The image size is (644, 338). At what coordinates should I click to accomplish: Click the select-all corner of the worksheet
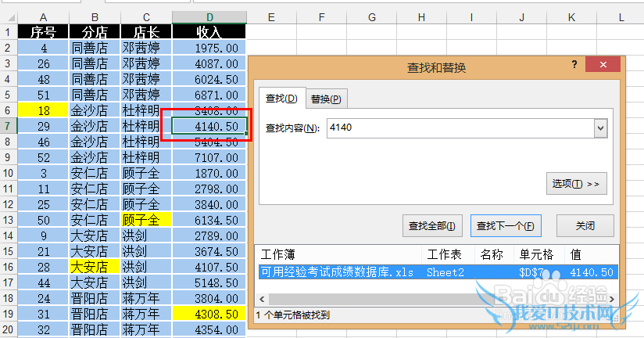point(8,17)
